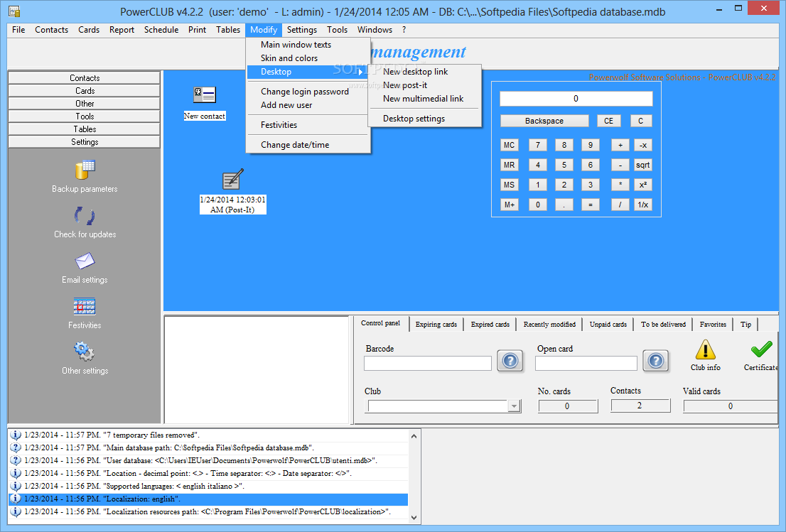Open the Report menu
Image resolution: width=786 pixels, height=532 pixels.
click(x=122, y=30)
